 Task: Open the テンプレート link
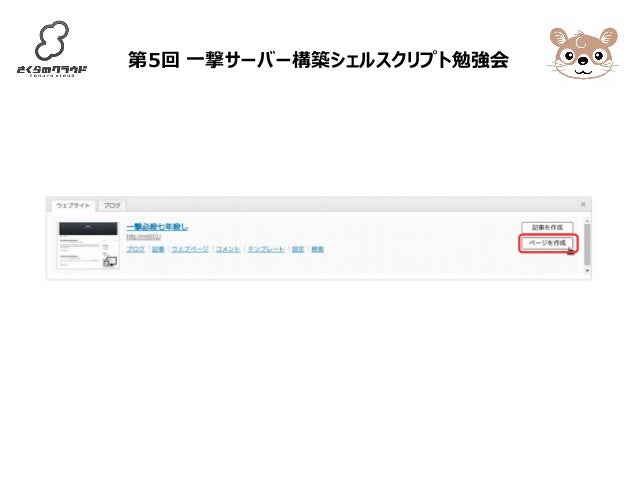[x=266, y=249]
